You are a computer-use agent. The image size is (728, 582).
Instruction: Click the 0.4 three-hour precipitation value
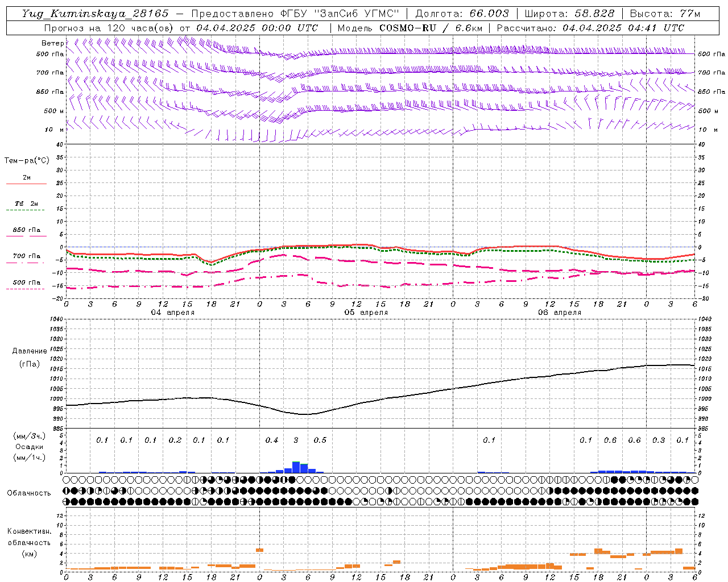[x=272, y=440]
